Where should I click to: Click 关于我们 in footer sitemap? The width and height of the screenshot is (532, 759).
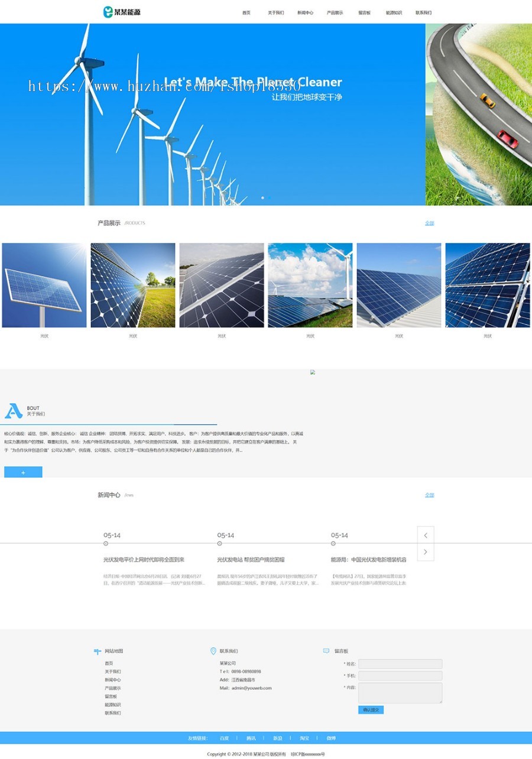(113, 672)
